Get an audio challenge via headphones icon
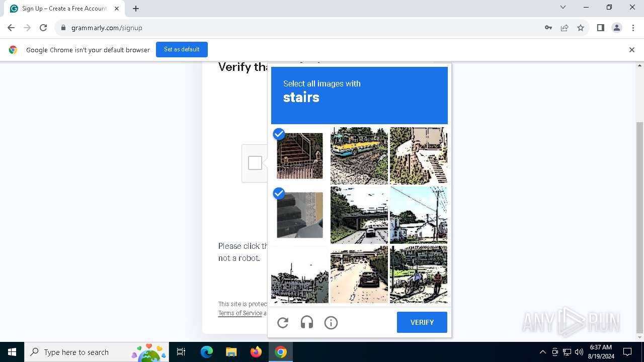644x362 pixels. 307,323
